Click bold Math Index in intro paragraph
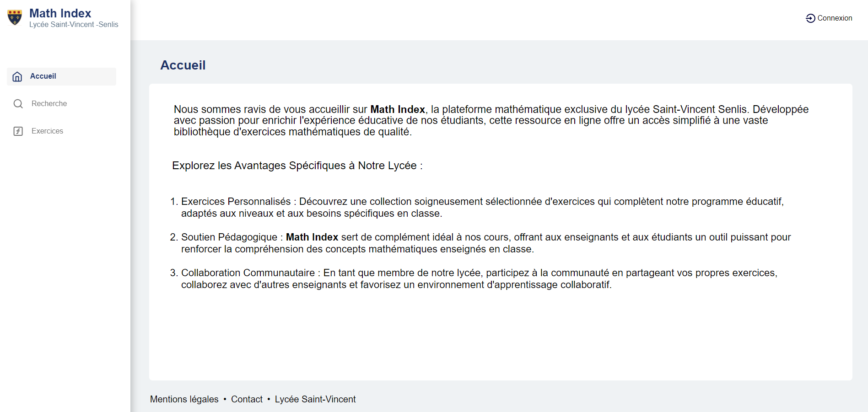Image resolution: width=868 pixels, height=412 pixels. [398, 109]
